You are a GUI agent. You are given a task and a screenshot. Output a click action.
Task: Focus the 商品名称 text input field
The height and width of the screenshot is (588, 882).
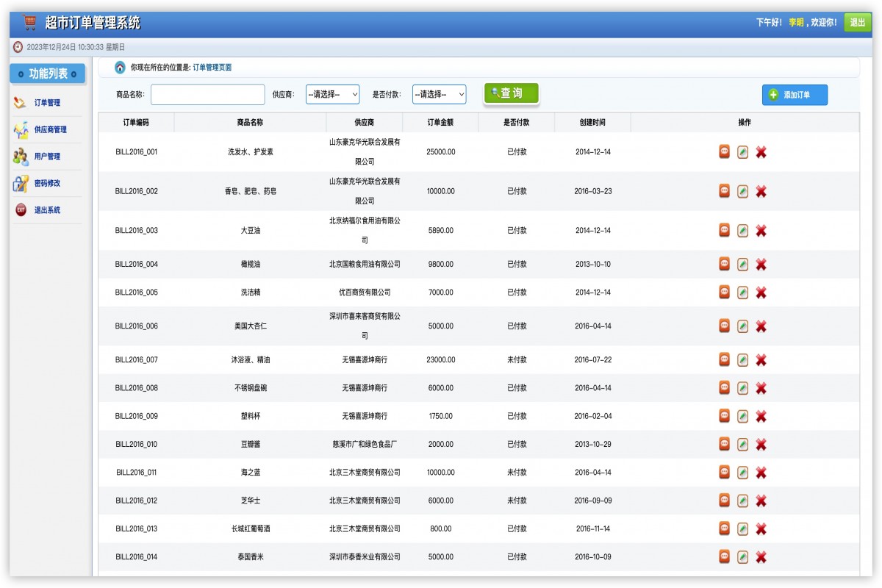[x=207, y=95]
